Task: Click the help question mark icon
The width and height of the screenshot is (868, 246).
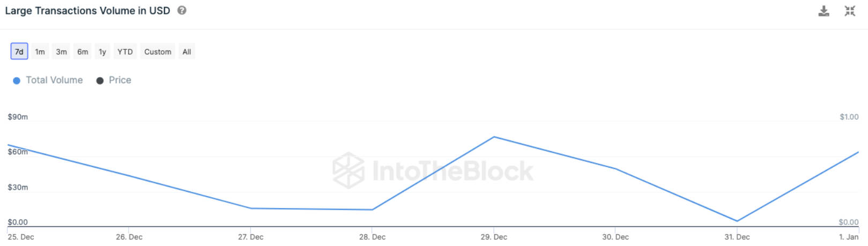Action: (x=182, y=10)
